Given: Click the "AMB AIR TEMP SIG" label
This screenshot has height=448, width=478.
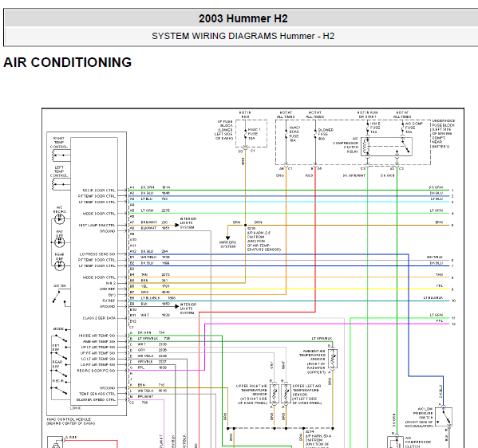Looking at the screenshot, I should 99,341.
